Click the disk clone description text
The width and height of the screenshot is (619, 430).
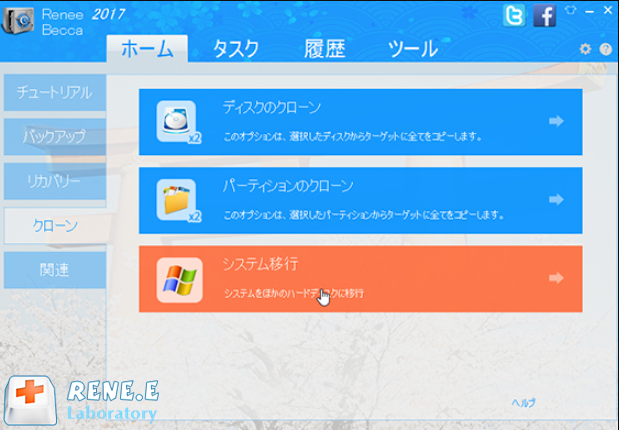(x=353, y=137)
